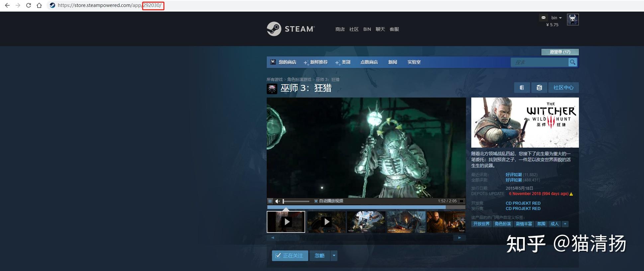644x271 pixels.
Task: Click the 成人 tag
Action: click(555, 224)
